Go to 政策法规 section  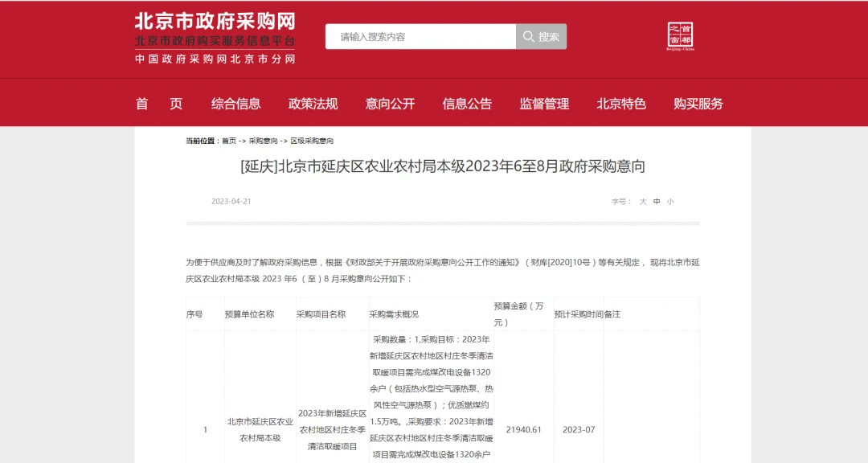[x=313, y=104]
